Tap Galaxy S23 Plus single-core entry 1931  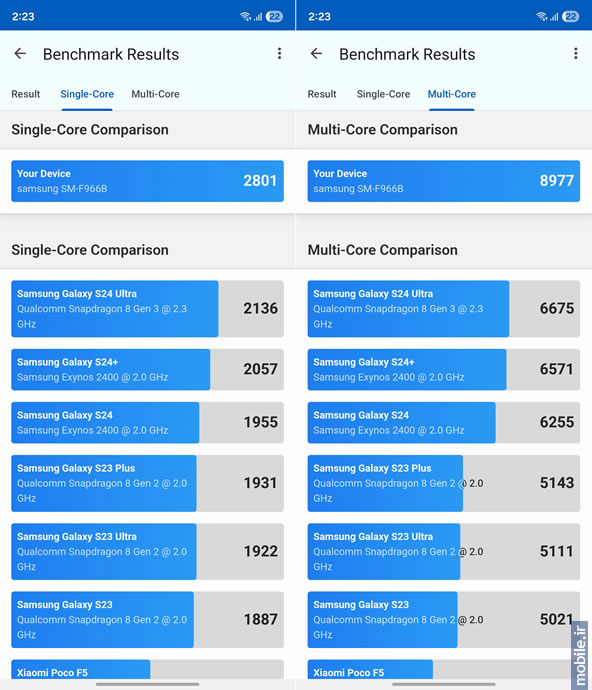point(147,483)
